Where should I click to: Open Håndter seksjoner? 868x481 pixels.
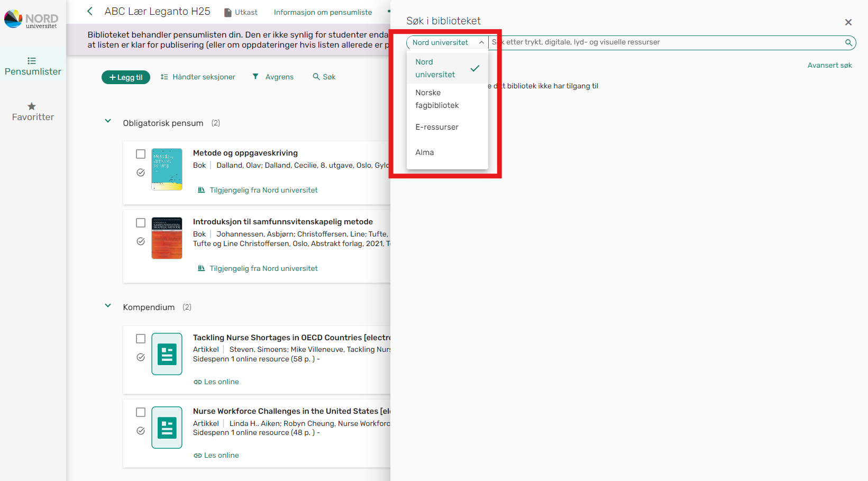tap(198, 77)
